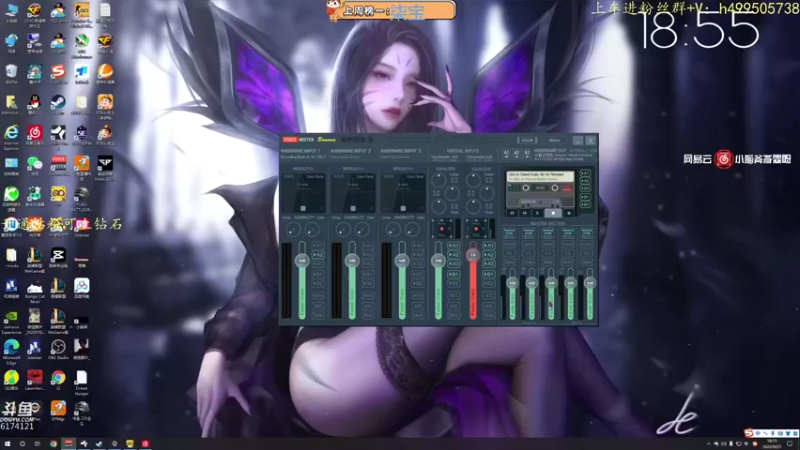Mute Hardware Input 1 strip
Screen dimensions: 800x450
318,316
